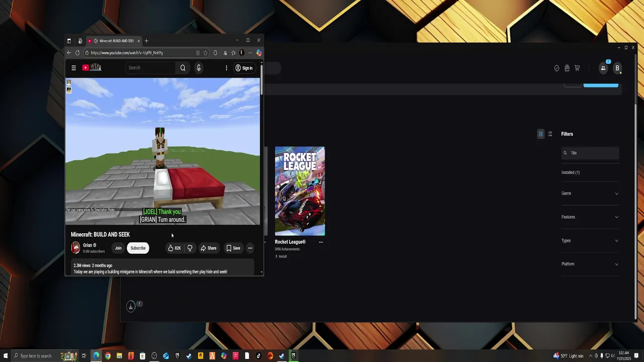Click the Installed (1) filter
The width and height of the screenshot is (644, 362).
[x=571, y=172]
